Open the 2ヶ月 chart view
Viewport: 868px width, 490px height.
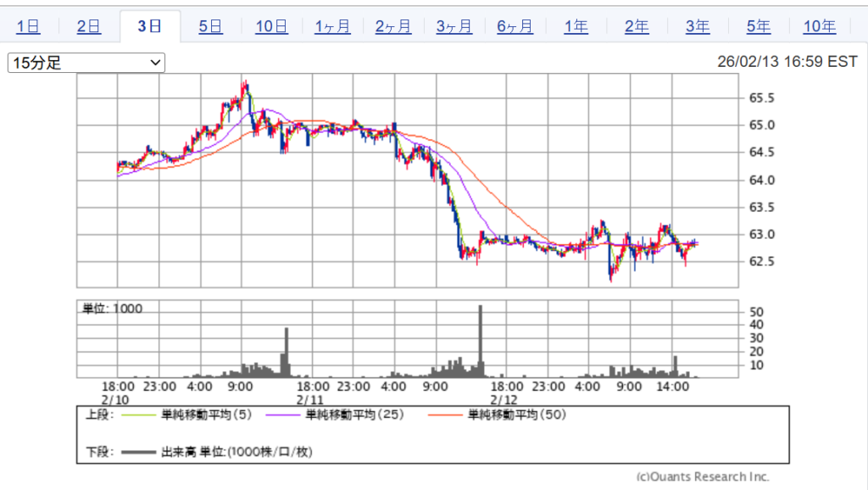pyautogui.click(x=393, y=26)
